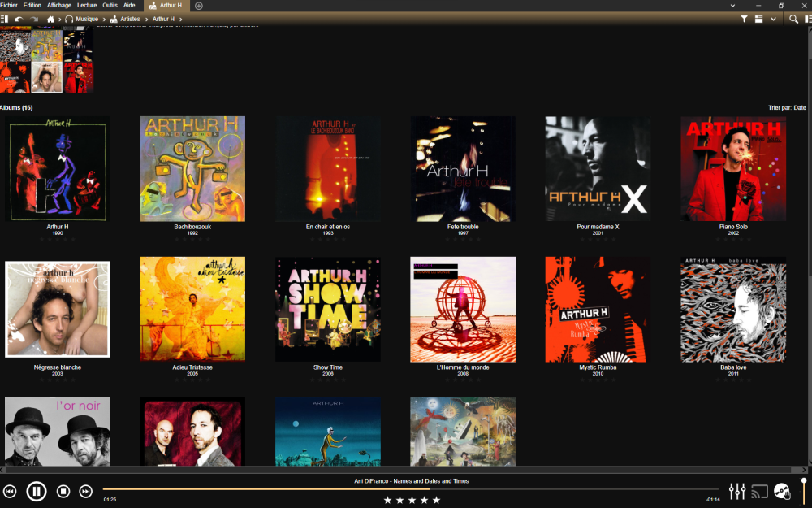Expand the view options dropdown arrow
This screenshot has height=508, width=812.
(773, 19)
